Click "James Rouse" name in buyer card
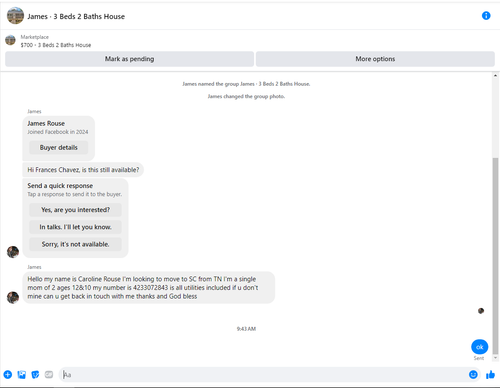Viewport: 500px width, 388px height. click(46, 123)
